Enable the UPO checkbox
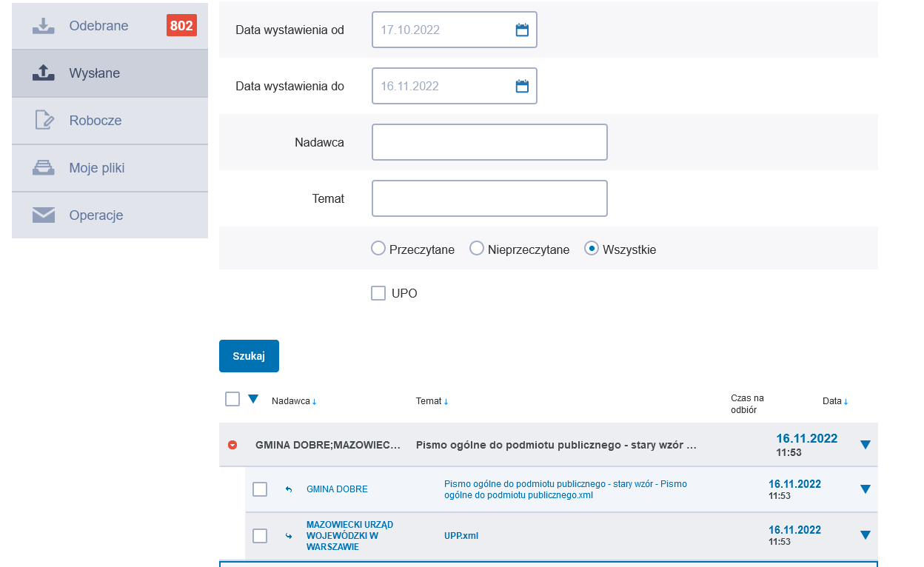This screenshot has height=567, width=924. click(378, 293)
